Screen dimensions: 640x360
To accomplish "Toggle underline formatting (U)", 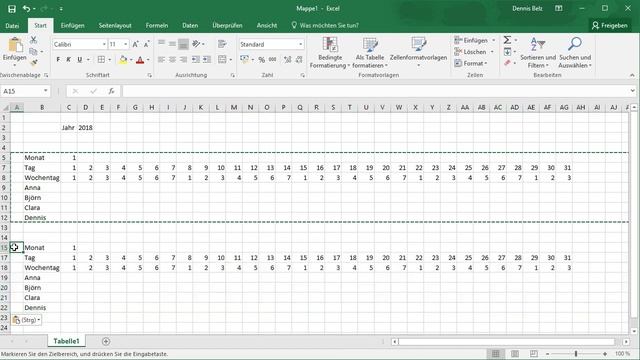I will pos(80,60).
